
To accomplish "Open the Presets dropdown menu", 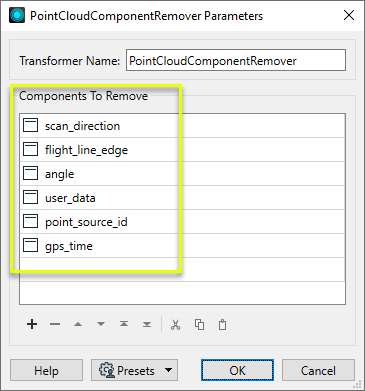I will point(134,370).
